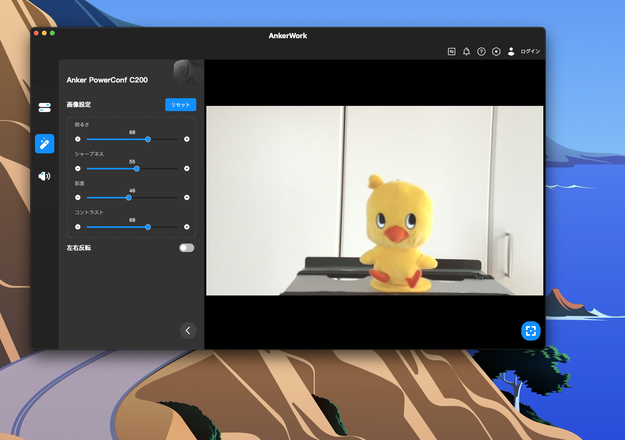Open the audio speaker sidebar icon
Image resolution: width=625 pixels, height=440 pixels.
(x=44, y=176)
